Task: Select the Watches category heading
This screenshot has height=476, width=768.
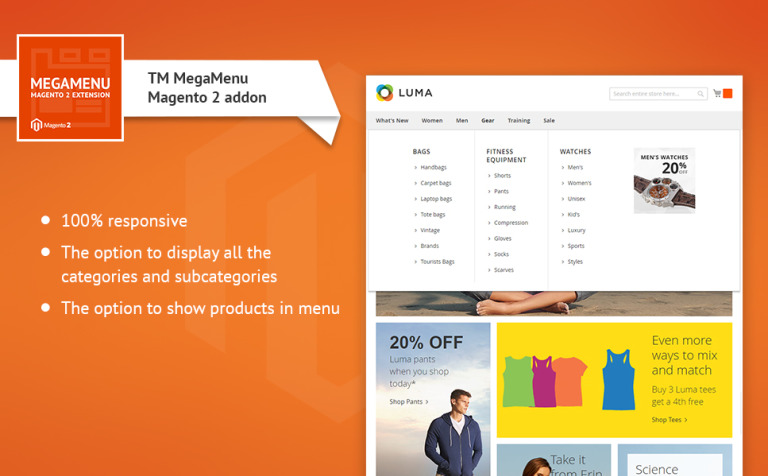Action: coord(575,152)
